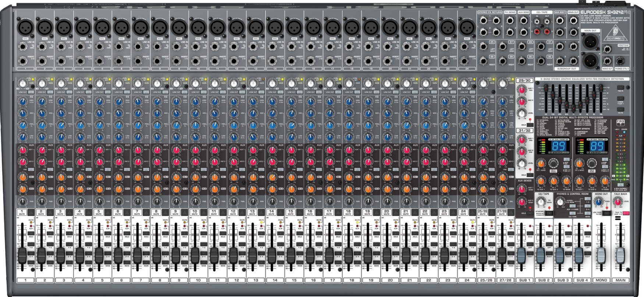Mute channel 1 with its mute button

tap(22, 212)
